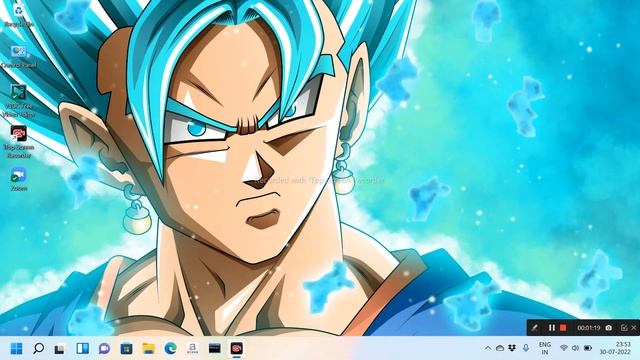
Task: Open File Explorer from the taskbar
Action: [x=149, y=348]
